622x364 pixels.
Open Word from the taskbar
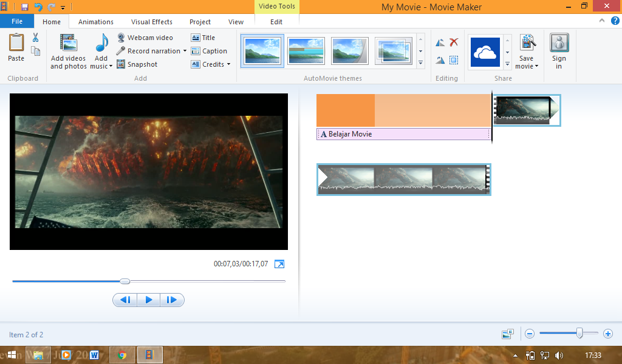pyautogui.click(x=94, y=355)
